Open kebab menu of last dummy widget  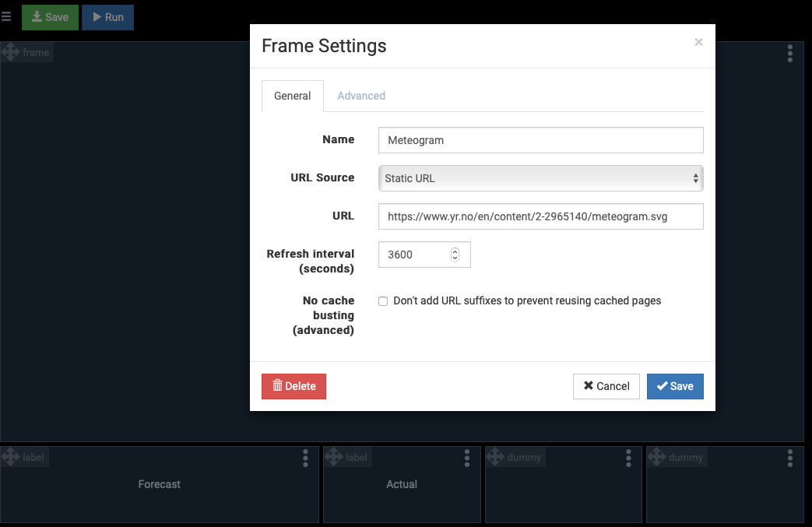coord(790,458)
